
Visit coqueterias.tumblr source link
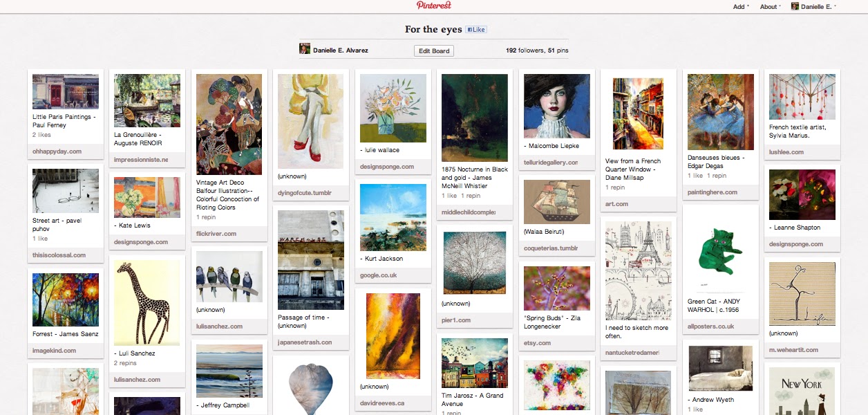pyautogui.click(x=551, y=248)
